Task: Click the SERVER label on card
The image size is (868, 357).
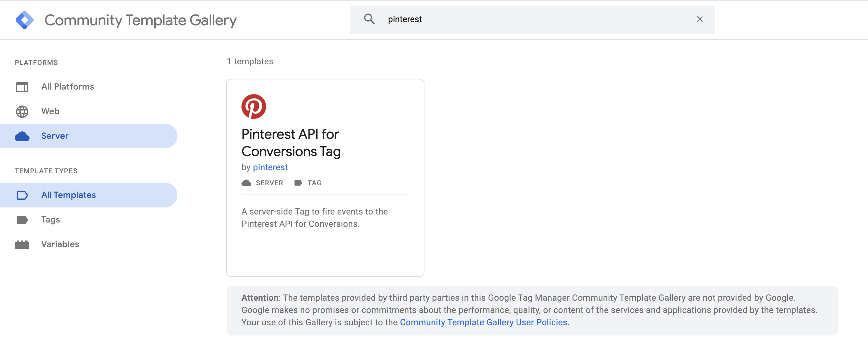Action: (269, 183)
